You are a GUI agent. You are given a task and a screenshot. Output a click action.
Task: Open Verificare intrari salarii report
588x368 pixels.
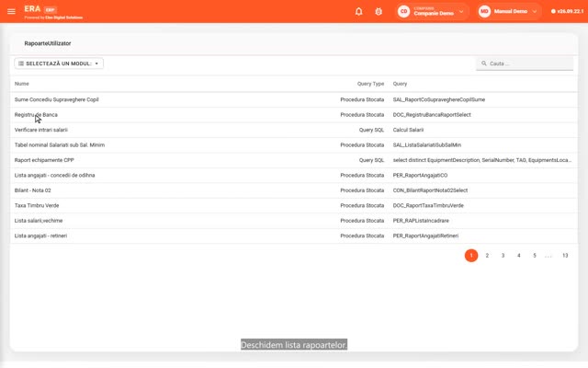(40, 130)
